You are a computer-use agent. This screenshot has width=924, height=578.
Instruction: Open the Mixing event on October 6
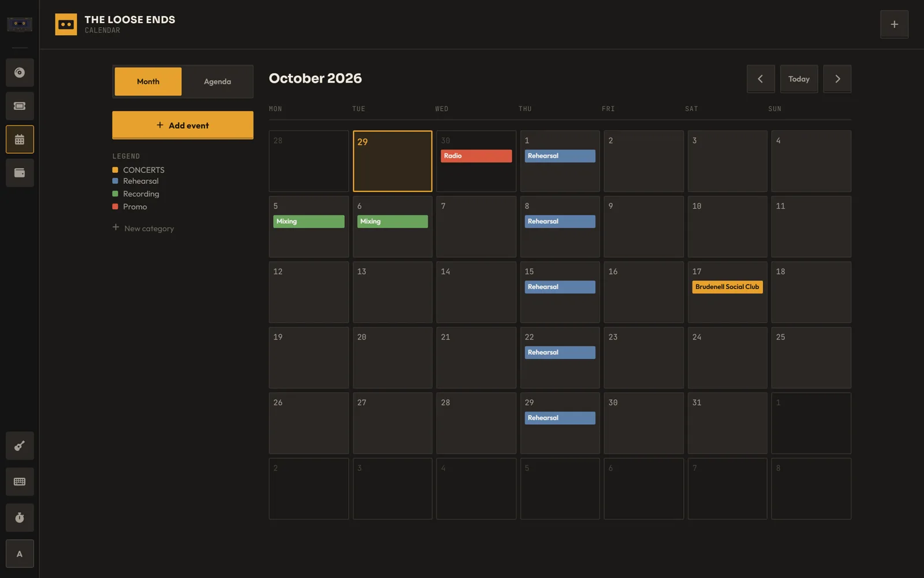tap(392, 221)
